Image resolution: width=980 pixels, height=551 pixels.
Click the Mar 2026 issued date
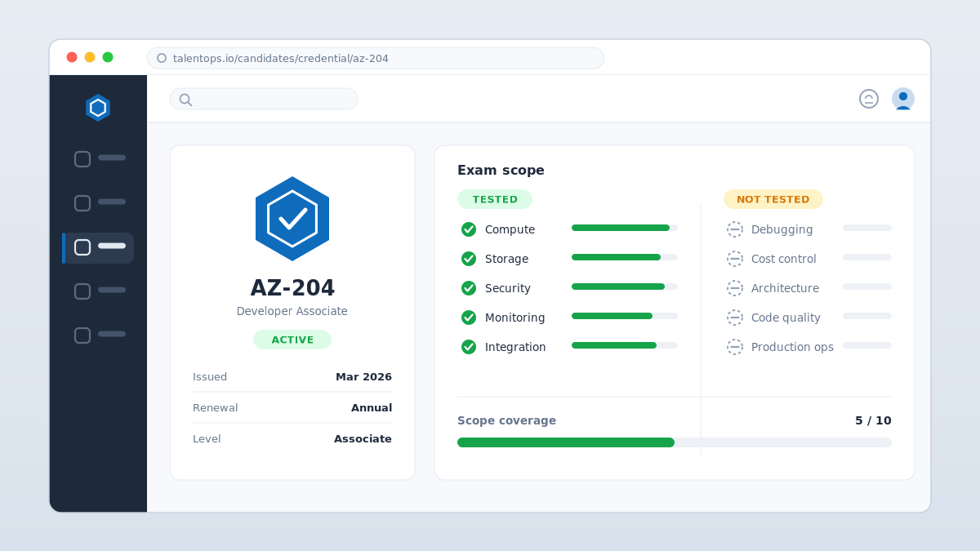pos(363,377)
